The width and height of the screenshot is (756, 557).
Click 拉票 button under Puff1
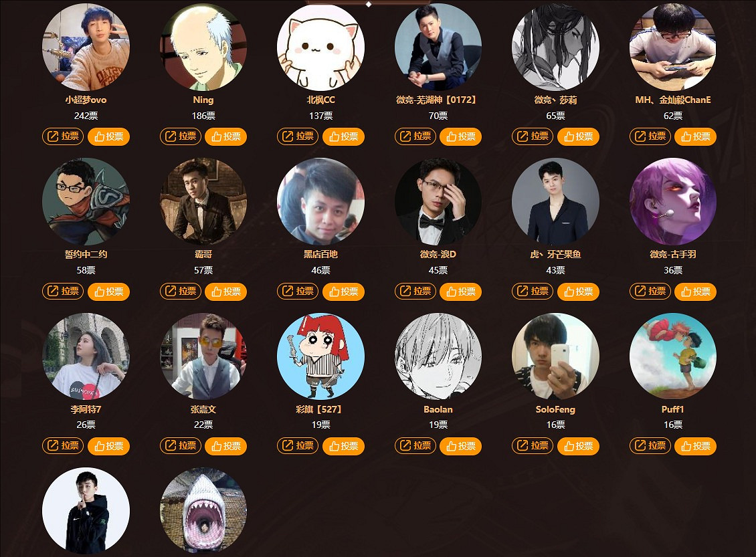650,446
